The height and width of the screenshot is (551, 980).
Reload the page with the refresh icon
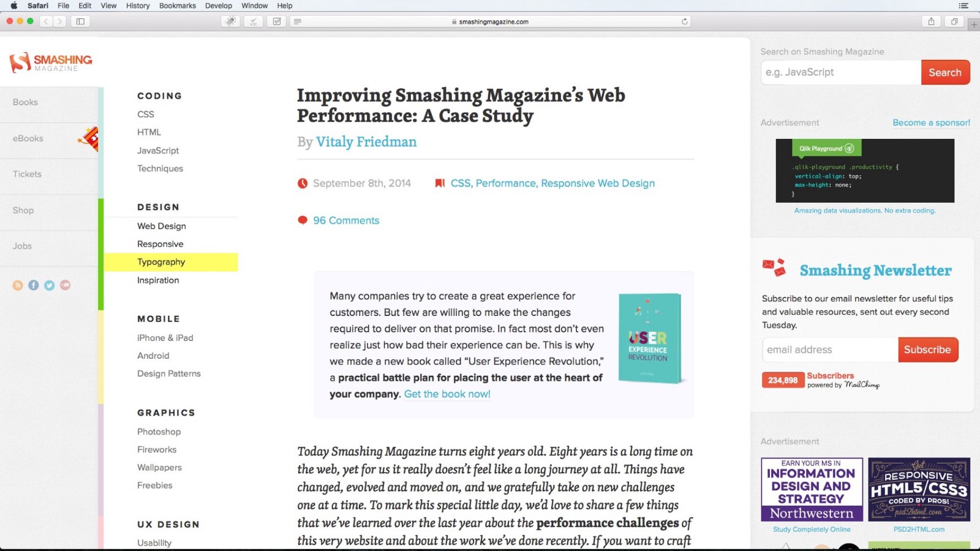[x=685, y=21]
